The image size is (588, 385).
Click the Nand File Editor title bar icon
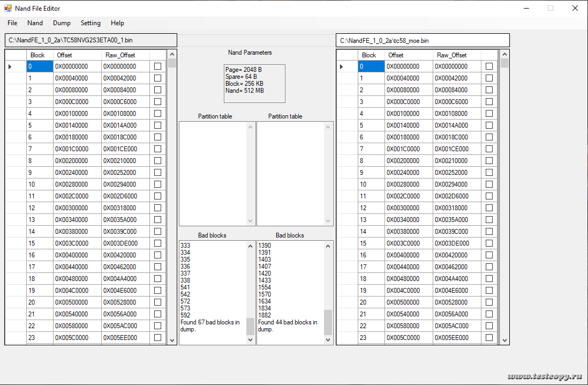click(8, 8)
